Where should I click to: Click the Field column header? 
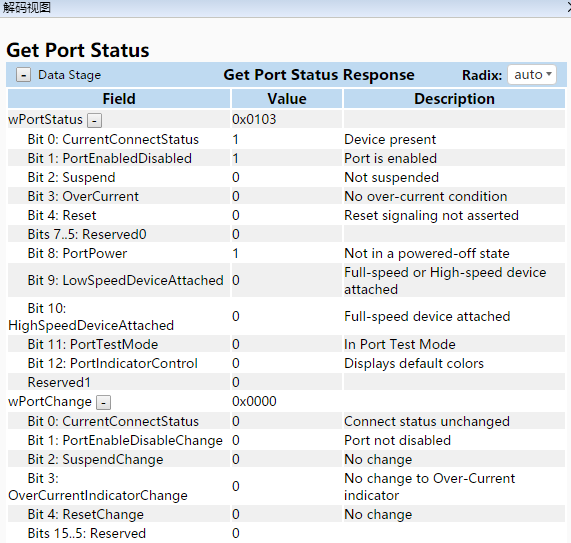pos(119,99)
